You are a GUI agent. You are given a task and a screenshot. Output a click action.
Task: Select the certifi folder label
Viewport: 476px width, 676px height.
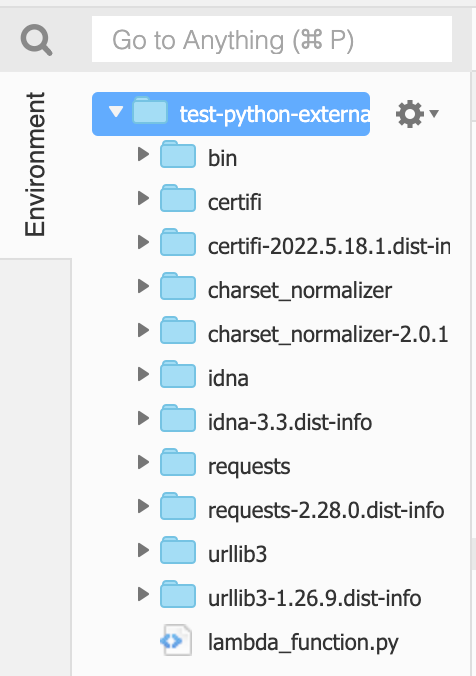(x=235, y=202)
